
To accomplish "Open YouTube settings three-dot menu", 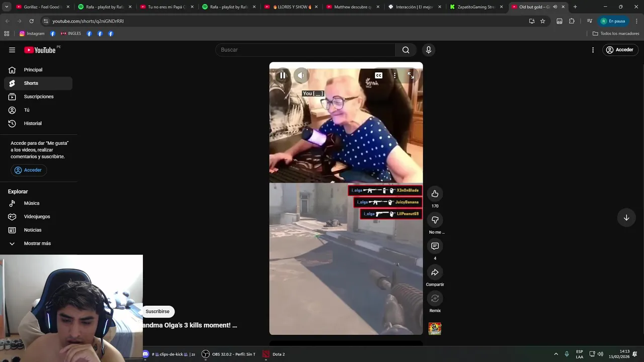I will (x=593, y=50).
